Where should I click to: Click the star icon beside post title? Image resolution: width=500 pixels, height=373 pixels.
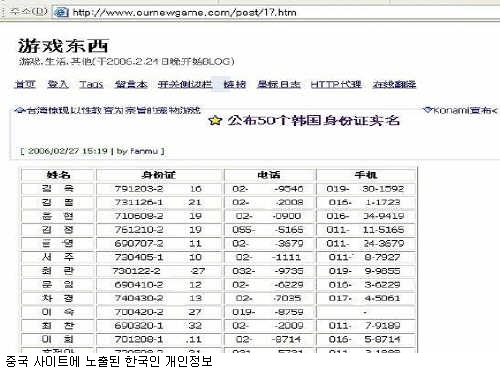point(215,120)
